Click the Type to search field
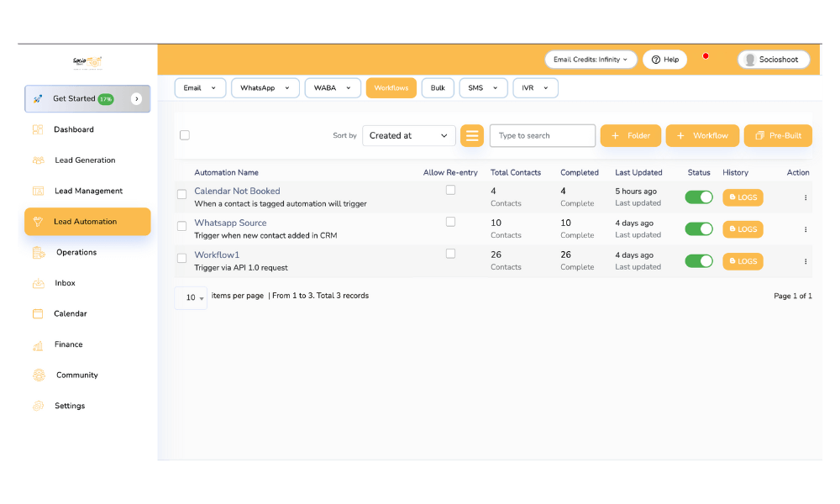 [x=542, y=135]
